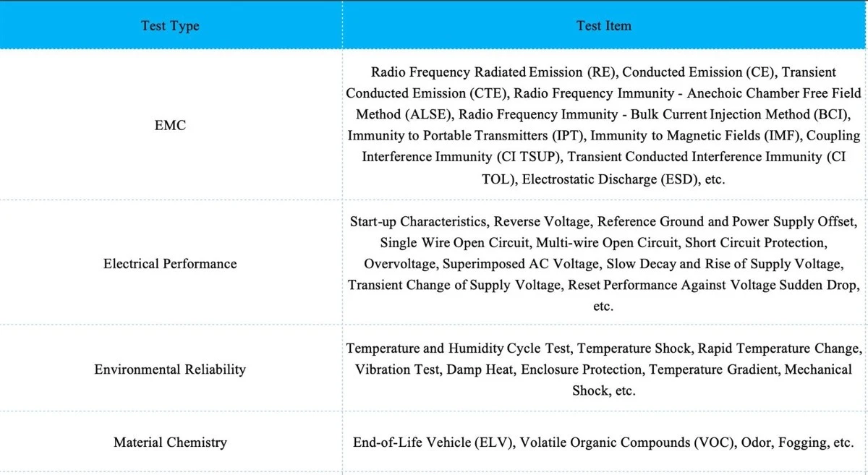Click the Test Type column header

[x=170, y=26]
